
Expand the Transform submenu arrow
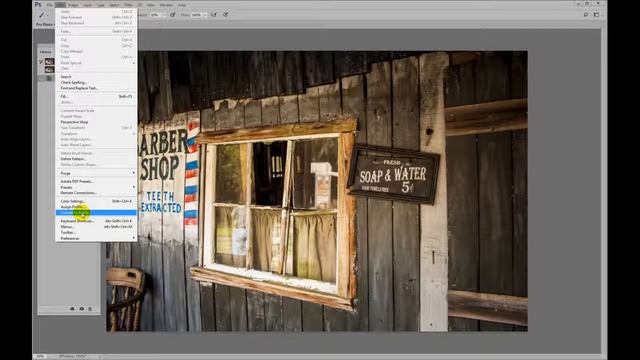[133, 133]
